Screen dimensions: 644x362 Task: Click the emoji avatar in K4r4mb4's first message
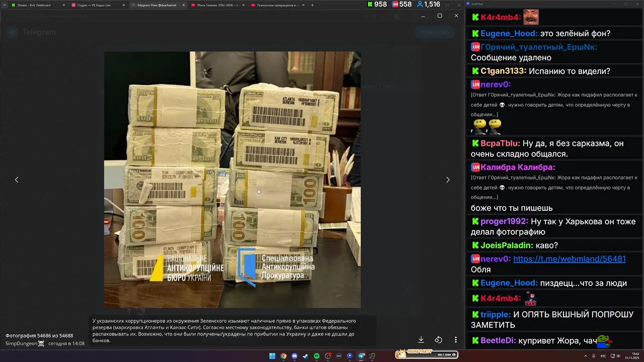[x=531, y=17]
